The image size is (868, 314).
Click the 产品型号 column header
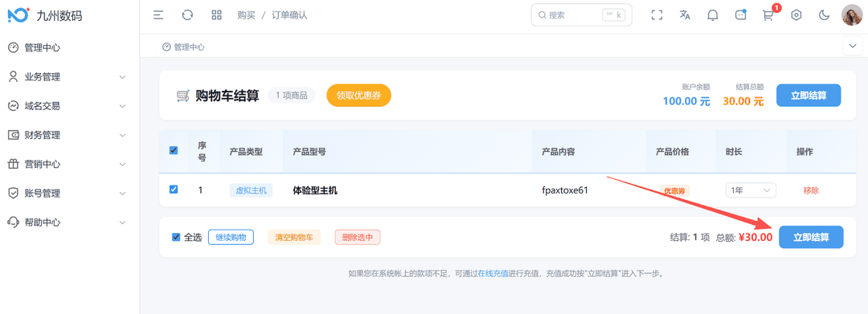tap(309, 152)
